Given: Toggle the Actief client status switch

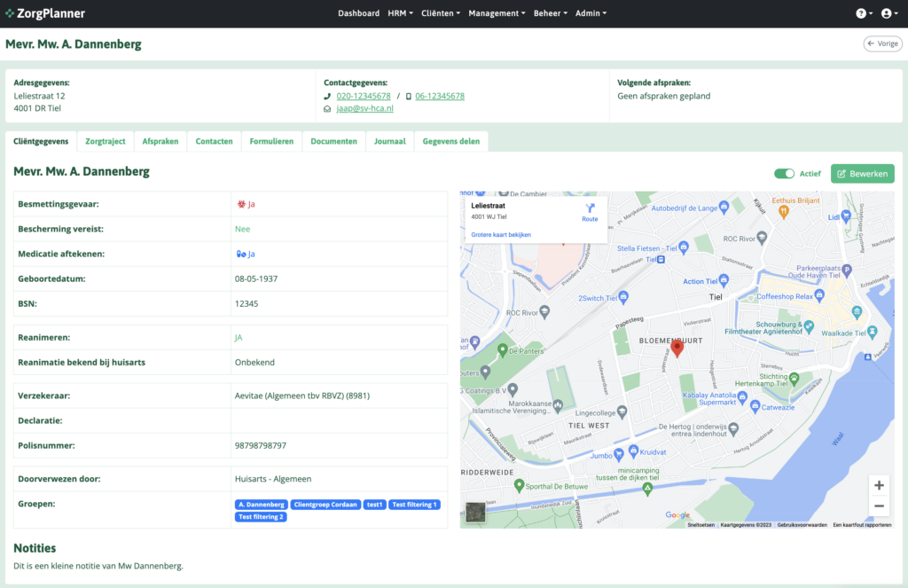Looking at the screenshot, I should 784,174.
